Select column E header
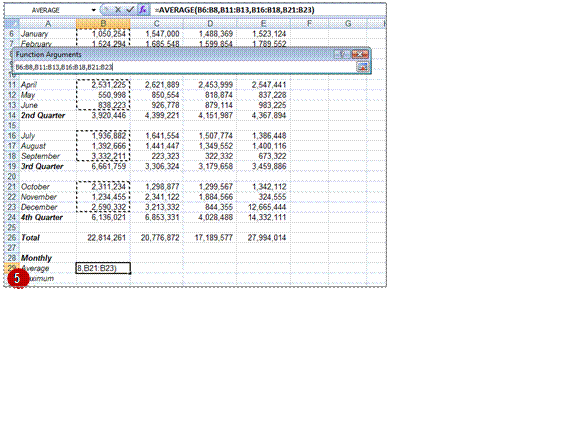The image size is (580, 433). point(263,24)
